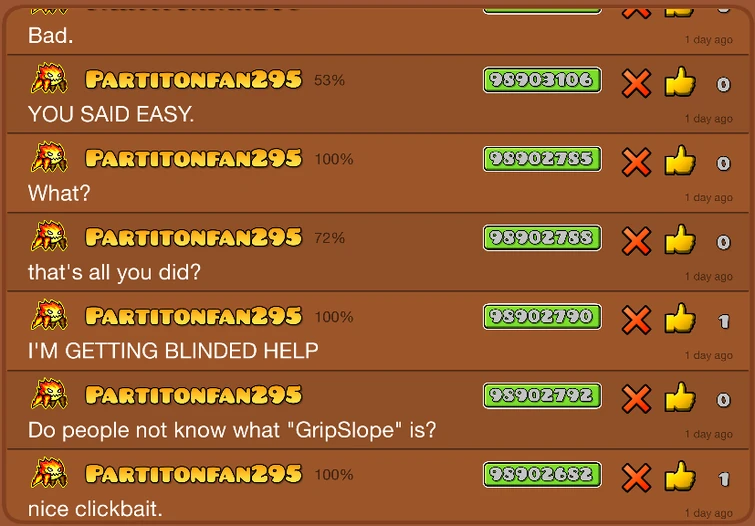Open level ID 98902792 button
The width and height of the screenshot is (755, 526).
coord(542,395)
